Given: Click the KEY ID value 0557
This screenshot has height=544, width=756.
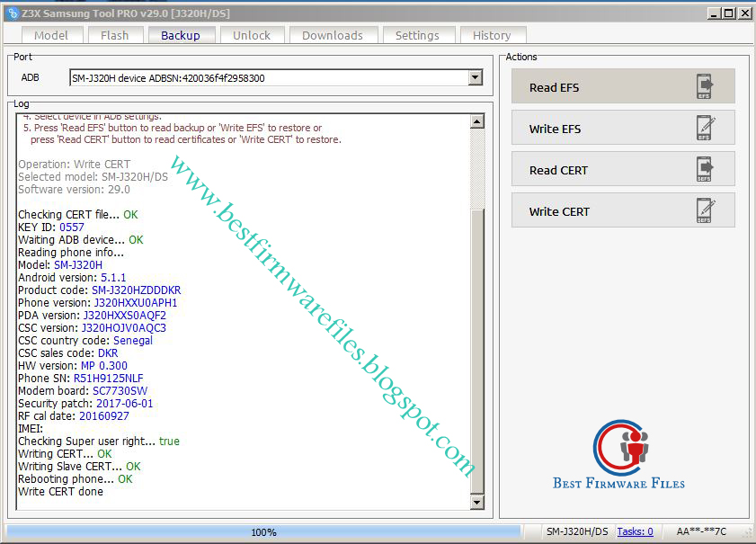Looking at the screenshot, I should point(72,227).
